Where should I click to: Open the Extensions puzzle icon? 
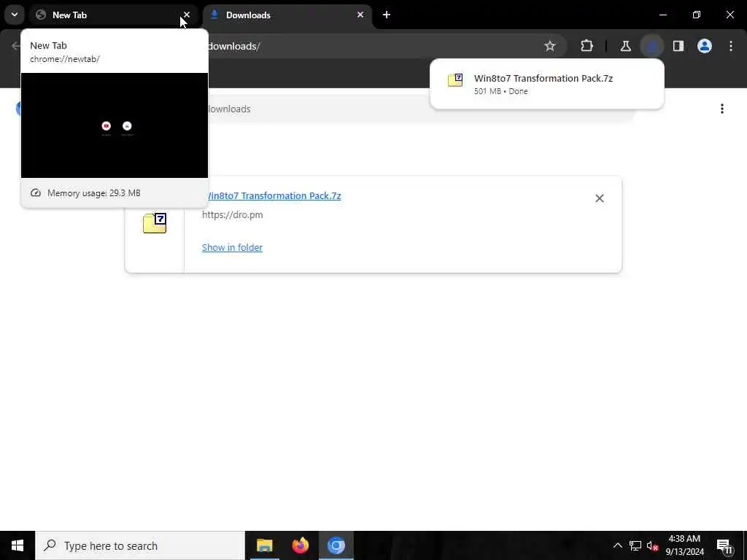click(587, 46)
